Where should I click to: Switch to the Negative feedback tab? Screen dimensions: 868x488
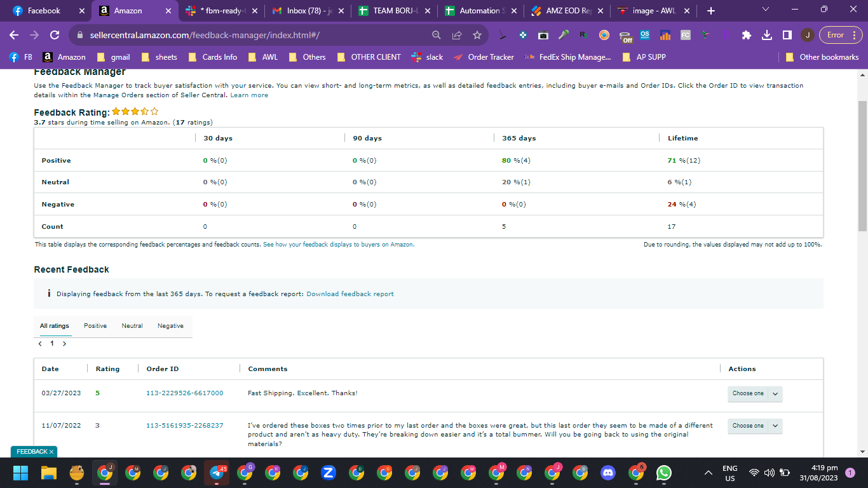(170, 326)
